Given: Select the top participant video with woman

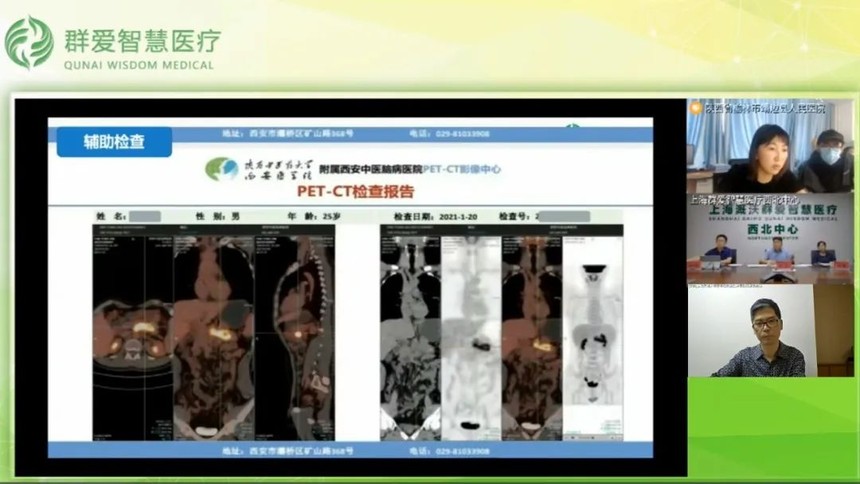Looking at the screenshot, I should click(x=771, y=146).
